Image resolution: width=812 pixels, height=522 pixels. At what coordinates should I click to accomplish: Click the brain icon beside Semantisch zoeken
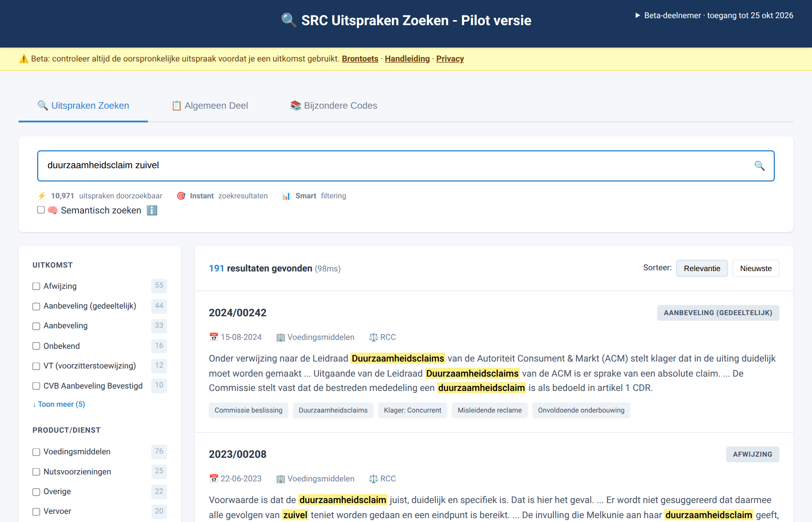coord(53,210)
